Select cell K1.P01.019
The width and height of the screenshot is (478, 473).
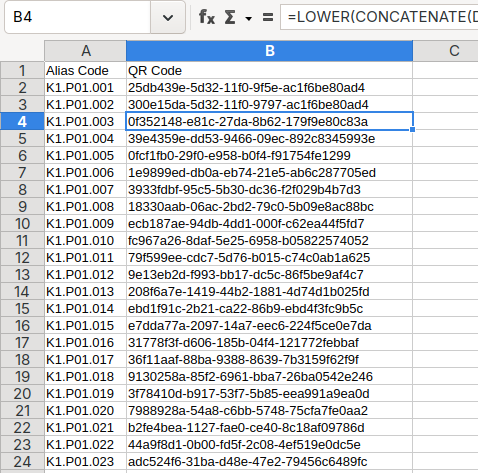(86, 394)
